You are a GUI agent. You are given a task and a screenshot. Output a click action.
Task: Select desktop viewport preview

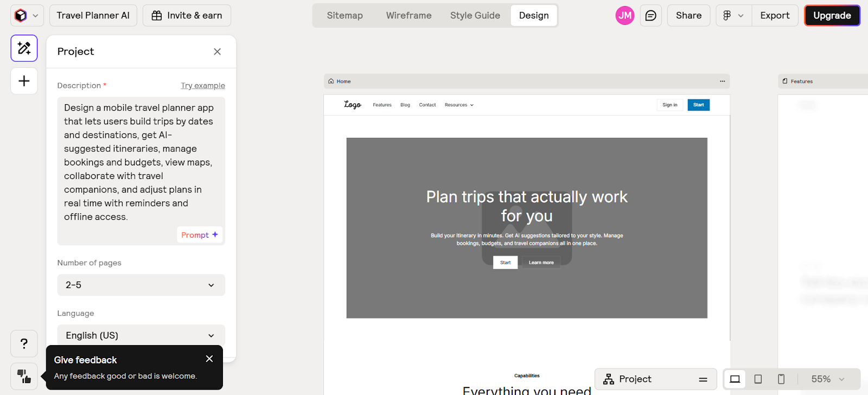tap(735, 379)
